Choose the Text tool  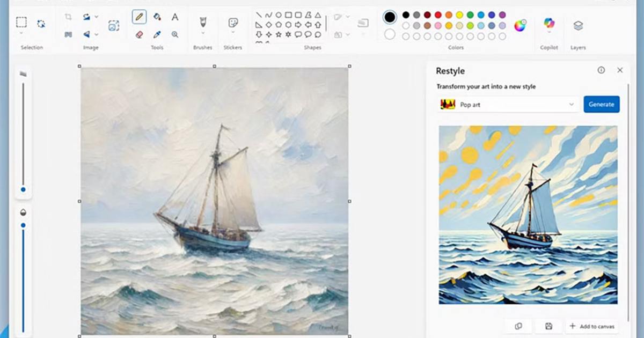pyautogui.click(x=175, y=17)
